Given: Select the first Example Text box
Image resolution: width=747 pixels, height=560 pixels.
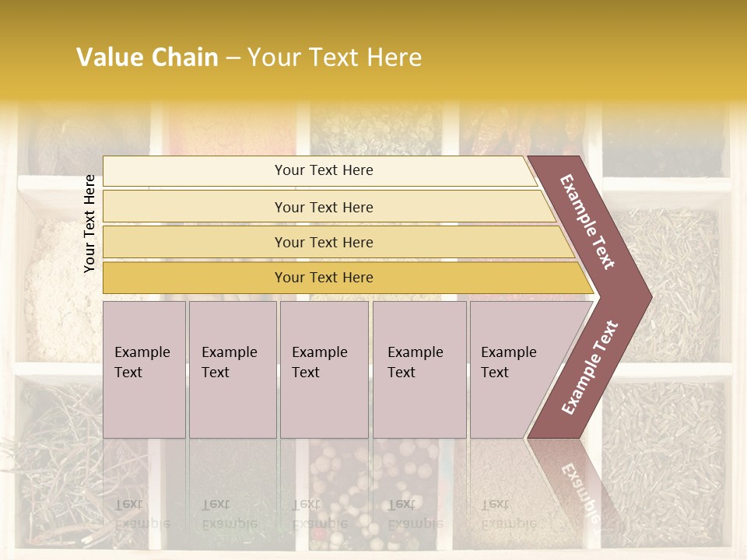Looking at the screenshot, I should [x=145, y=369].
